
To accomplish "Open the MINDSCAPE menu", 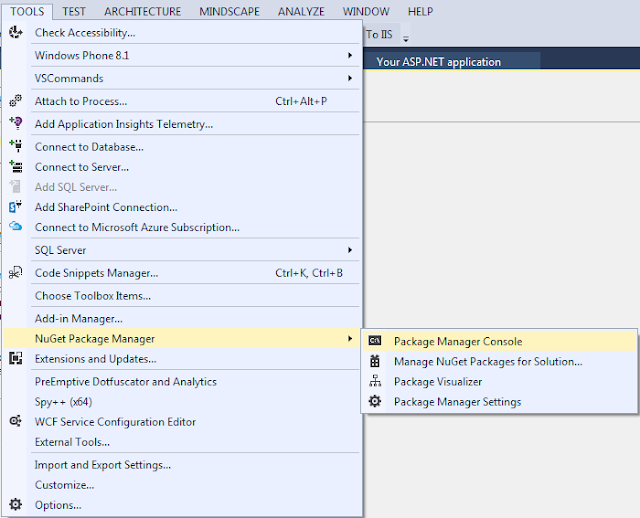I will (x=229, y=11).
